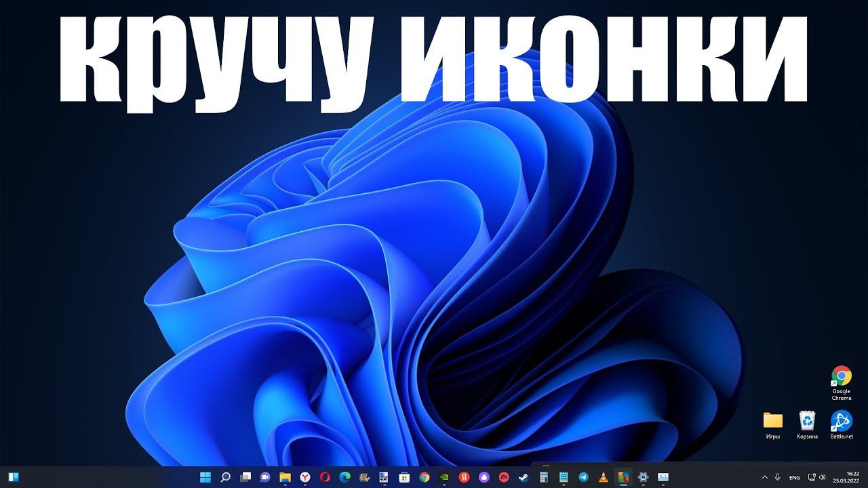The width and height of the screenshot is (868, 488).
Task: Open NVIDIA app on the taskbar
Action: pyautogui.click(x=444, y=477)
